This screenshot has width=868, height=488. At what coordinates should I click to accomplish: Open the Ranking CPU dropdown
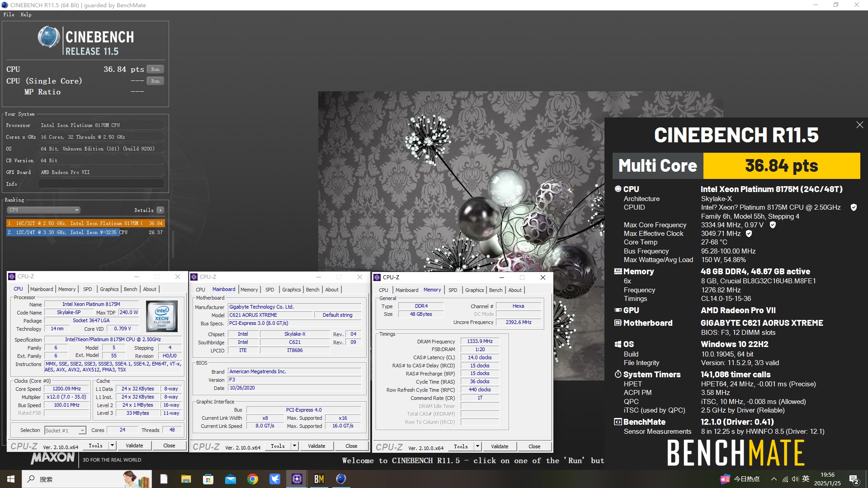pyautogui.click(x=44, y=210)
